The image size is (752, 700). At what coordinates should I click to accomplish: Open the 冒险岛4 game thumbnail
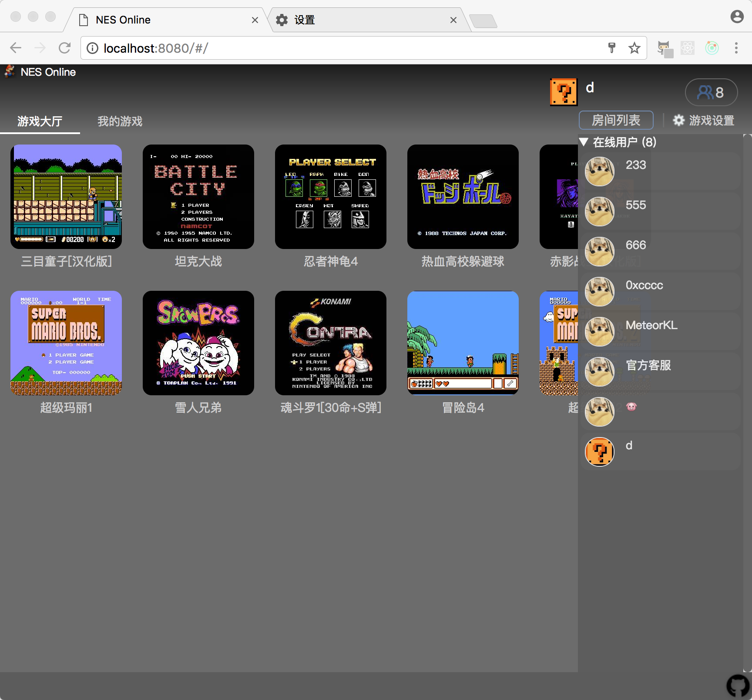pos(463,343)
